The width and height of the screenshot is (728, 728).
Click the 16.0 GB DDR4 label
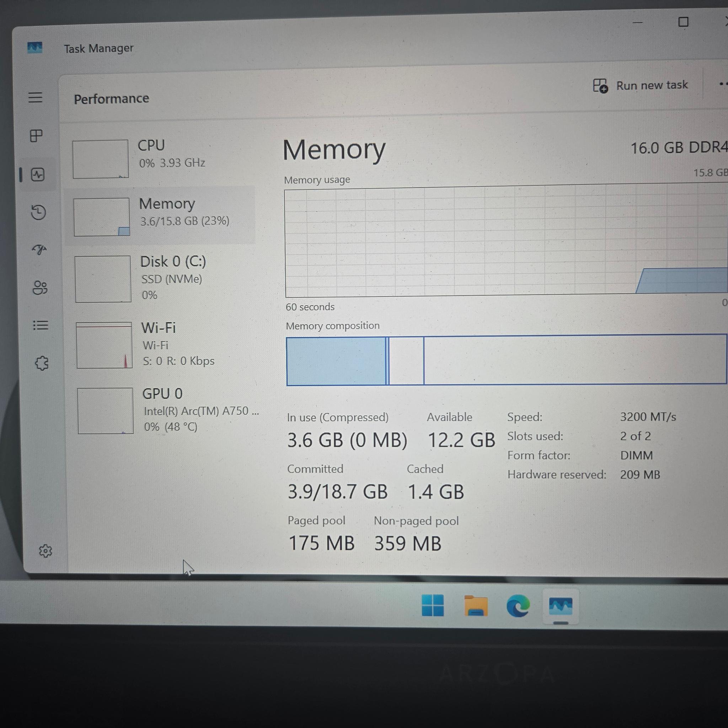click(x=679, y=147)
